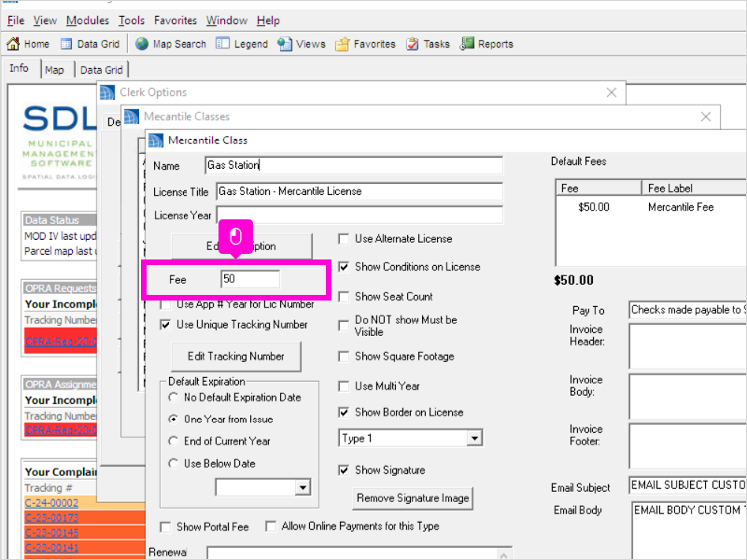Enable Show Portal Fee checkbox

(165, 527)
